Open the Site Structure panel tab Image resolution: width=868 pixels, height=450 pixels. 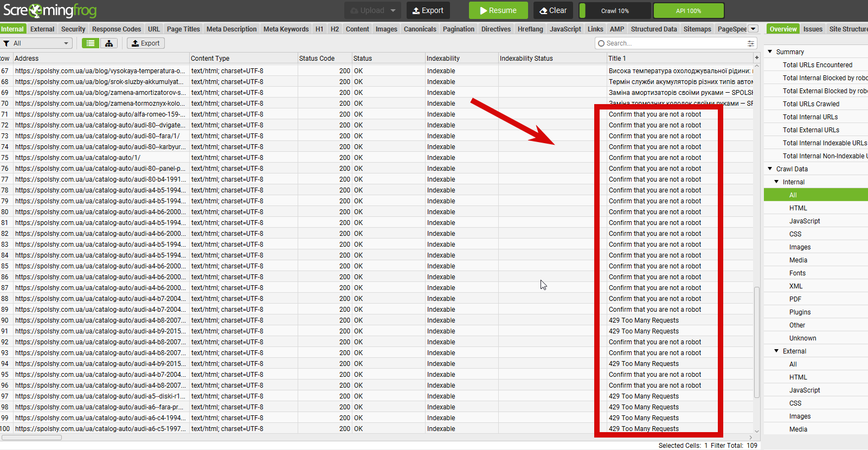(848, 29)
